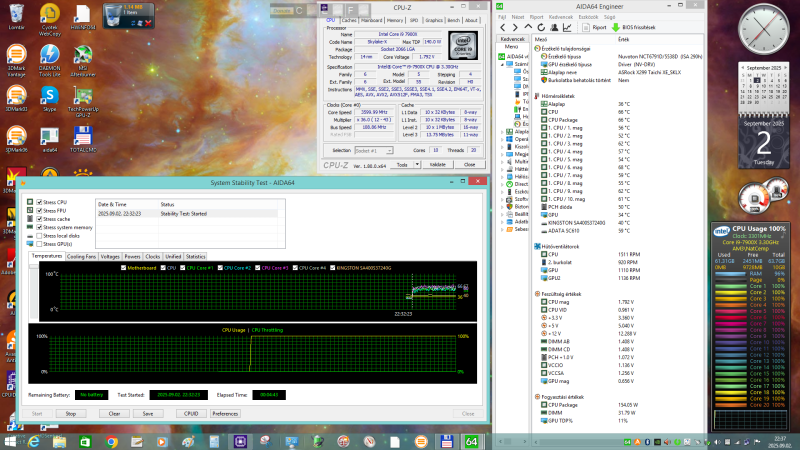Open the Mainboard tab in CPU-Z
Viewport: 800px width, 450px height.
pyautogui.click(x=371, y=19)
